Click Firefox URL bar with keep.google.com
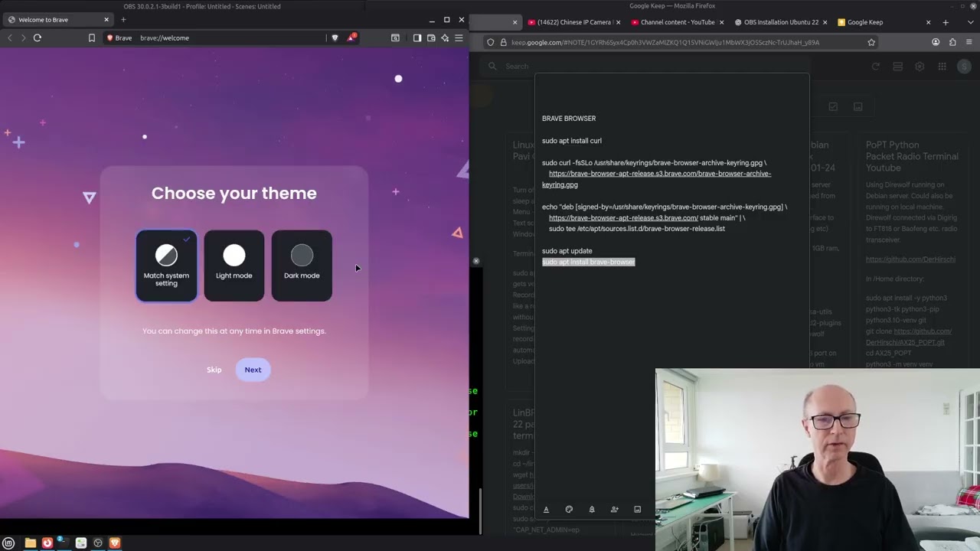The height and width of the screenshot is (551, 980). (x=681, y=42)
